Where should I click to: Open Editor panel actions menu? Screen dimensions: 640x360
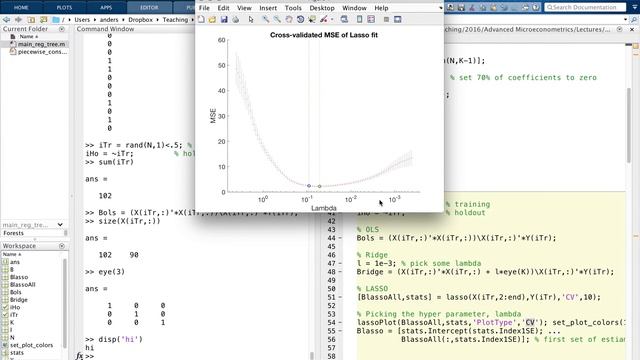[620, 29]
